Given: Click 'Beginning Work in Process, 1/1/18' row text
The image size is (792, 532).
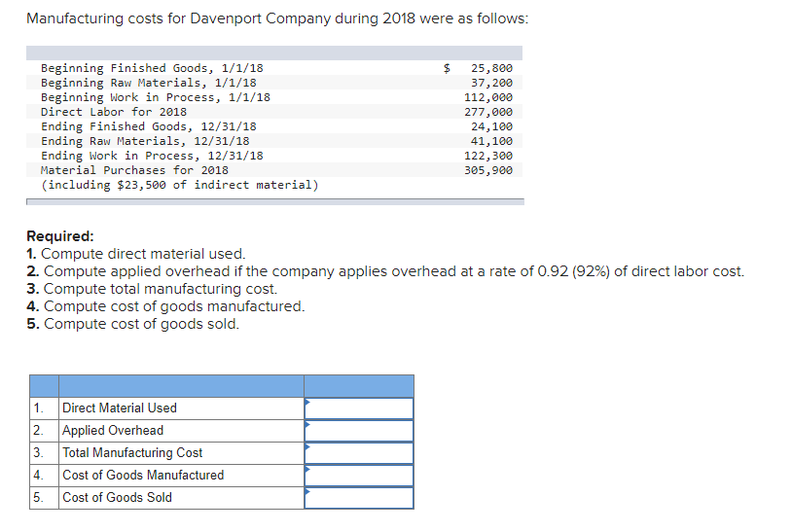Looking at the screenshot, I should [x=156, y=97].
